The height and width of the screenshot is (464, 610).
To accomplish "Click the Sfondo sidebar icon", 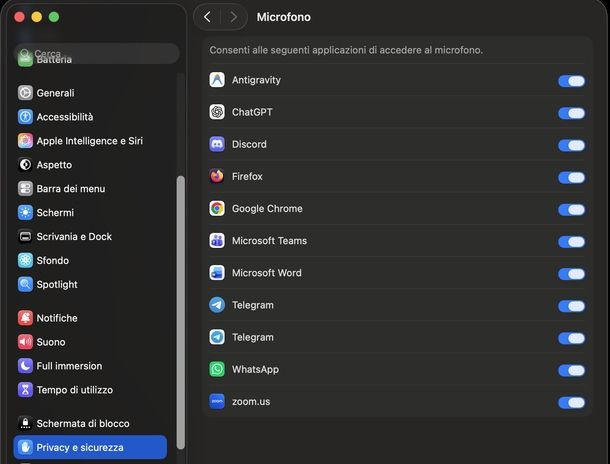I will click(25, 261).
